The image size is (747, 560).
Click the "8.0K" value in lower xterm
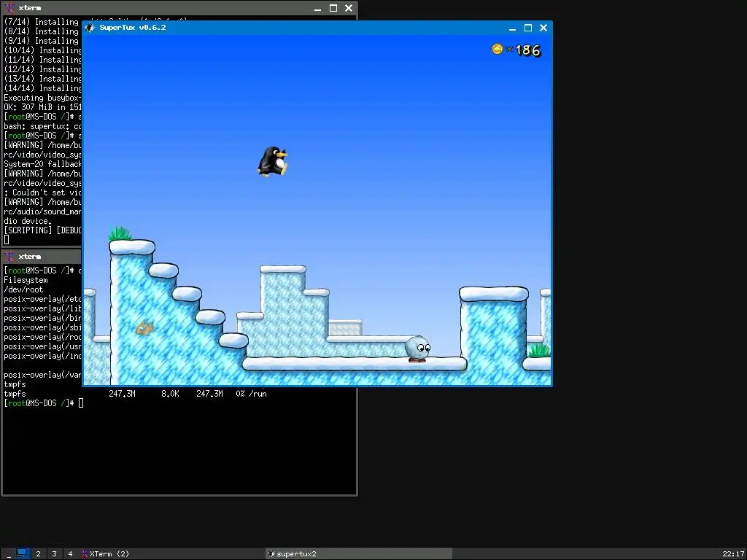pyautogui.click(x=170, y=394)
